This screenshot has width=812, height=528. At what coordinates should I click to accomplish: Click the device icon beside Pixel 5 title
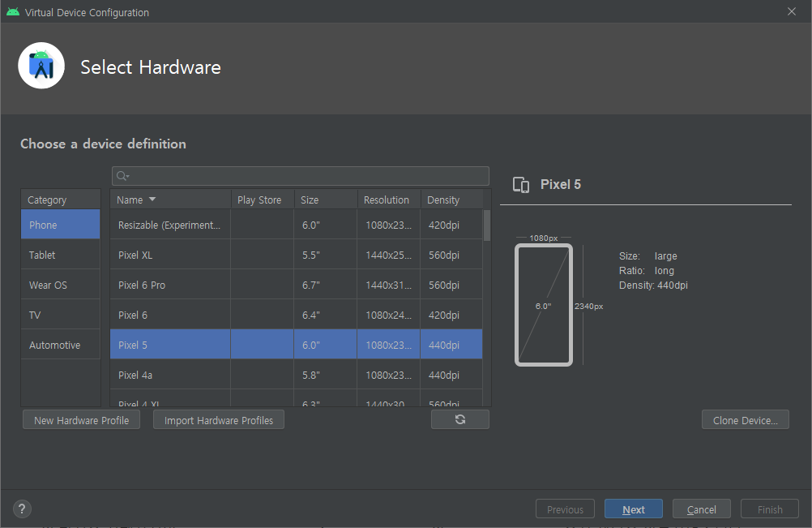coord(521,185)
